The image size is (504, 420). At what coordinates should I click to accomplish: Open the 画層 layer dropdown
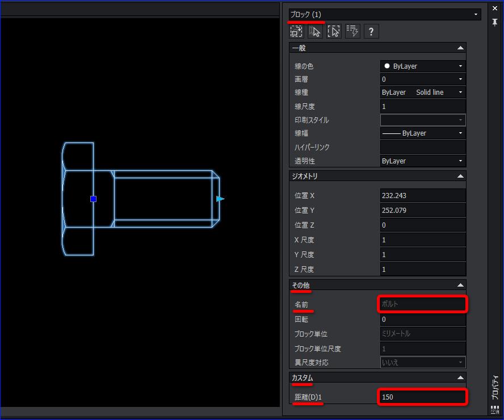461,79
